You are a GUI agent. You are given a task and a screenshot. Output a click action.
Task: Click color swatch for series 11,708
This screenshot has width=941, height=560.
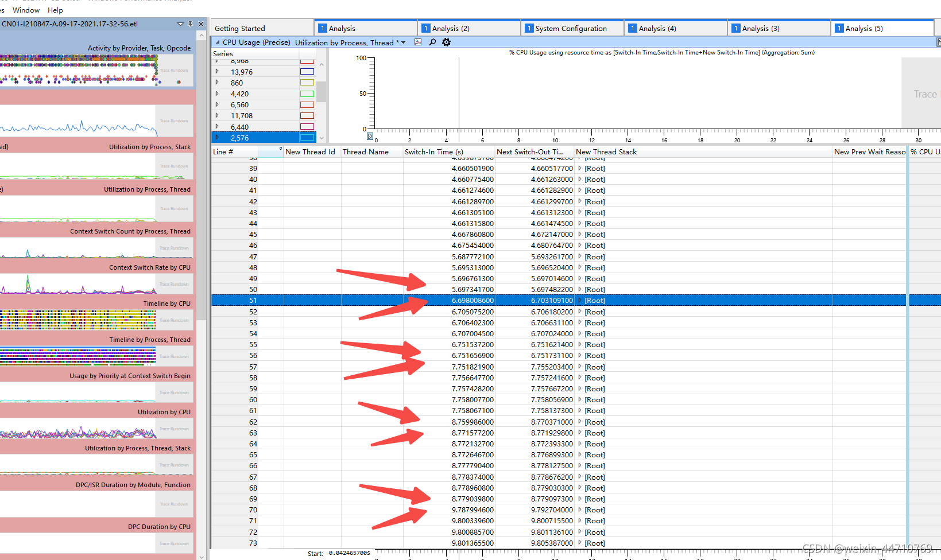tap(307, 115)
